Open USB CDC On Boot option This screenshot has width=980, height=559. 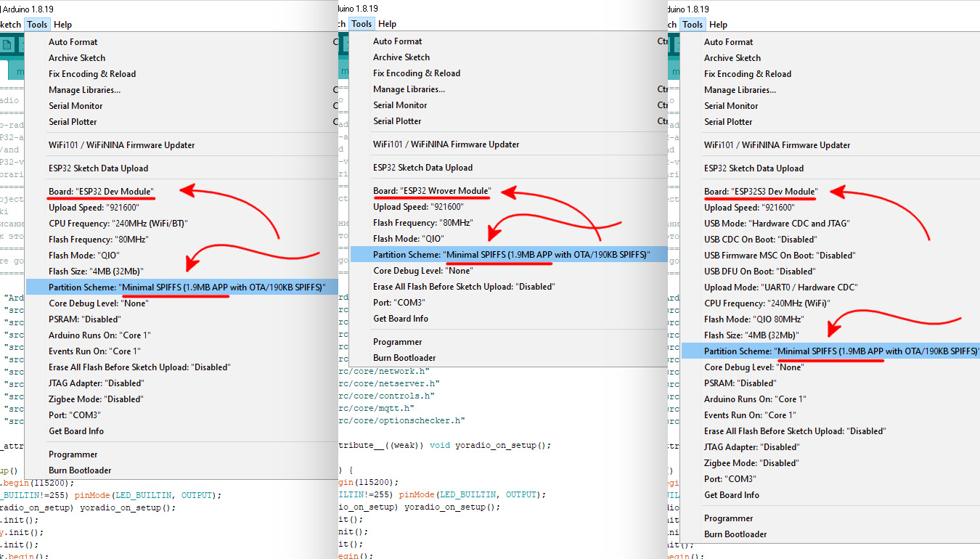point(760,240)
